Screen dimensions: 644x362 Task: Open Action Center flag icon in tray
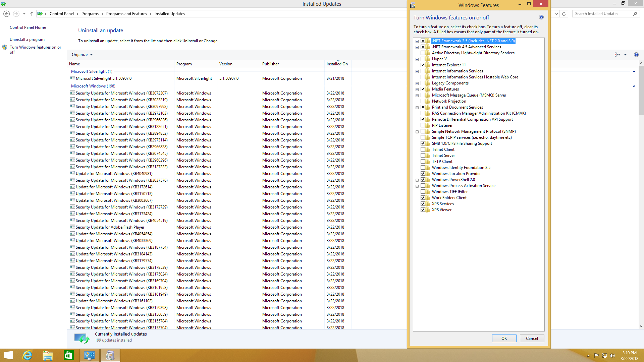596,356
